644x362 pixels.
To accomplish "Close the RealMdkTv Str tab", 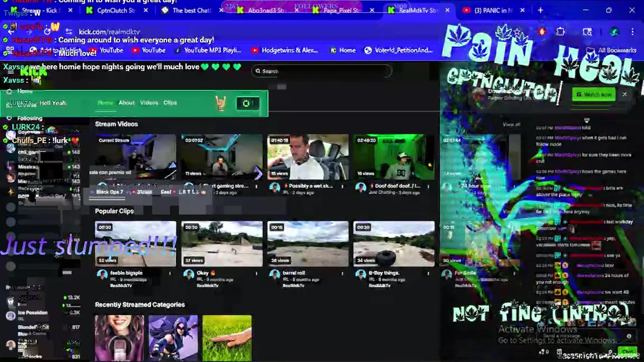I will [447, 10].
